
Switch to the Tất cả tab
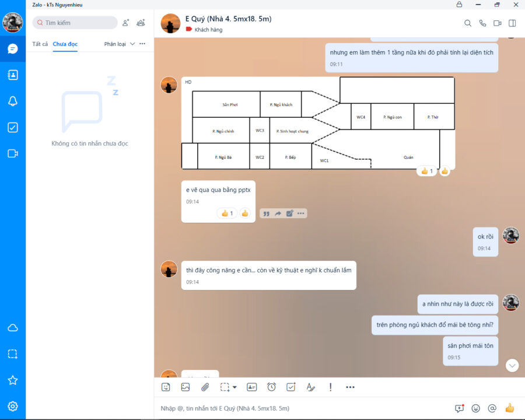[40, 44]
